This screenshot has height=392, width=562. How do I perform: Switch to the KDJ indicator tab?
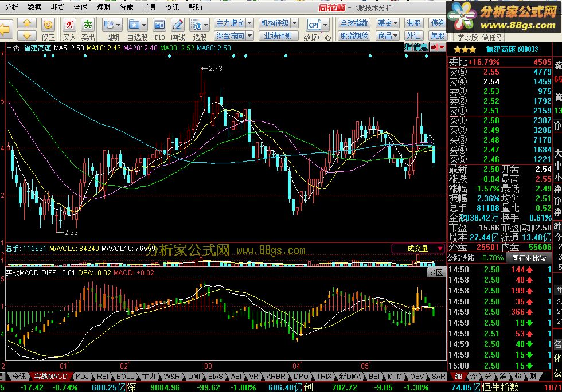pos(82,376)
